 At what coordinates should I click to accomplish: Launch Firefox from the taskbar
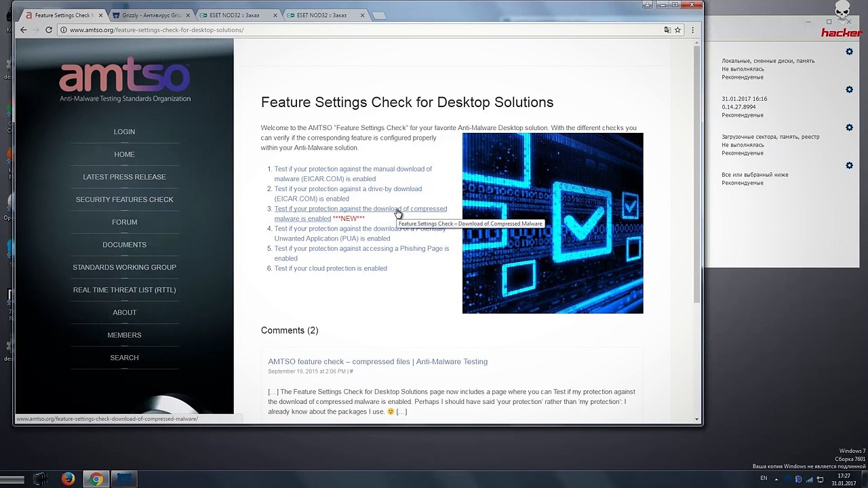click(68, 479)
